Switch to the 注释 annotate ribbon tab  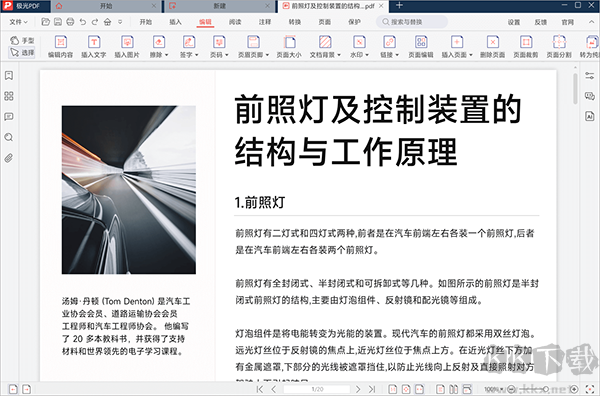(x=265, y=22)
